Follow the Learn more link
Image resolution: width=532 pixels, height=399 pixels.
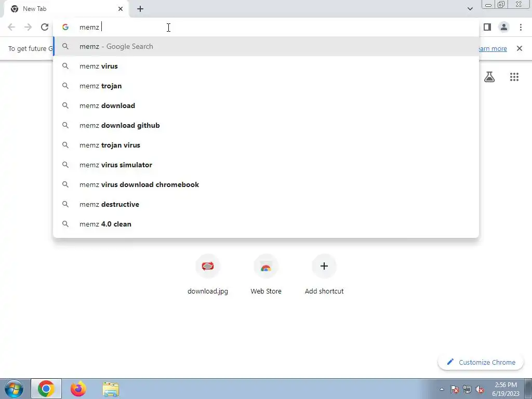click(x=492, y=48)
